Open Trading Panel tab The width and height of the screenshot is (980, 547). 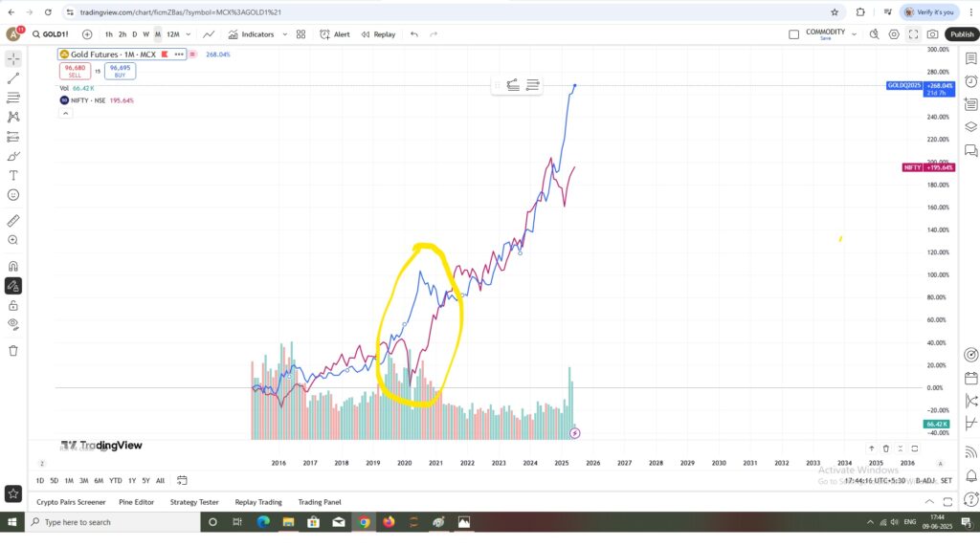[x=320, y=502]
